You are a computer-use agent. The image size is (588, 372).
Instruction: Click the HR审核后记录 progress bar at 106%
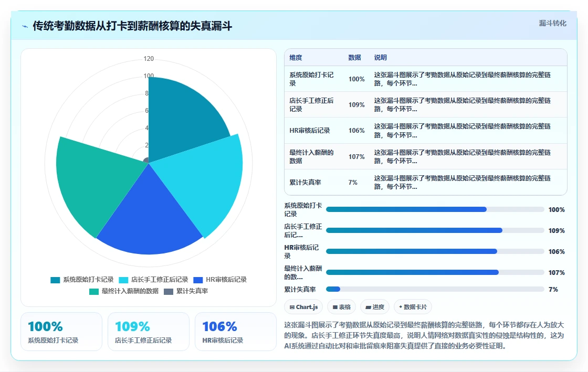(435, 251)
